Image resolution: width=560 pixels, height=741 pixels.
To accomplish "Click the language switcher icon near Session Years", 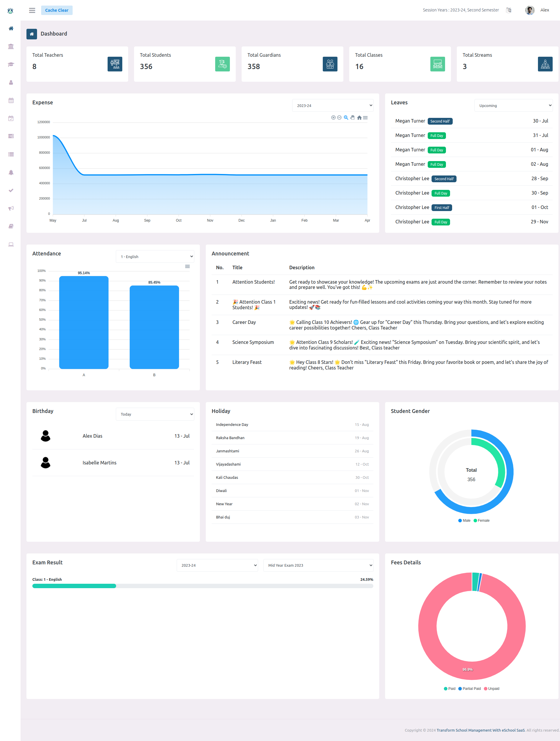I will tap(508, 10).
